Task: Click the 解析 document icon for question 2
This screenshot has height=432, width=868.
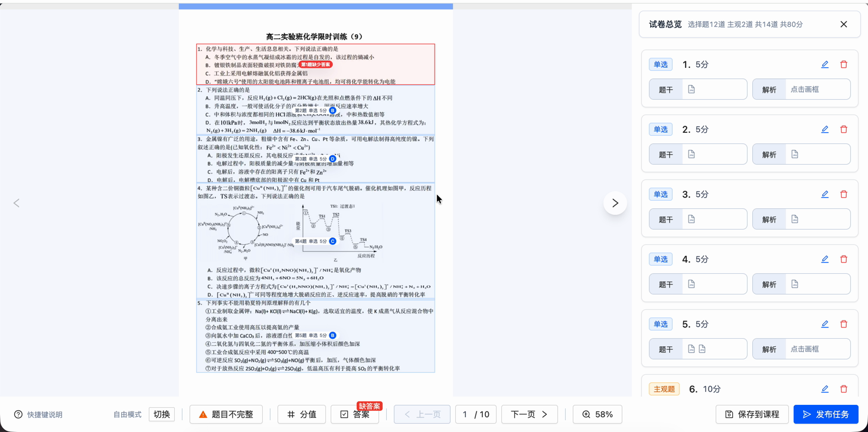Action: coord(795,154)
